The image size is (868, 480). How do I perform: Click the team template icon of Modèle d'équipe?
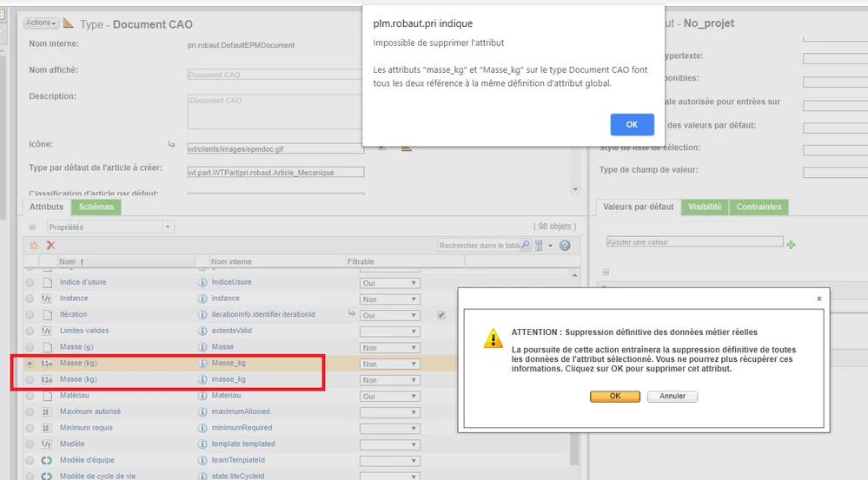click(x=47, y=460)
